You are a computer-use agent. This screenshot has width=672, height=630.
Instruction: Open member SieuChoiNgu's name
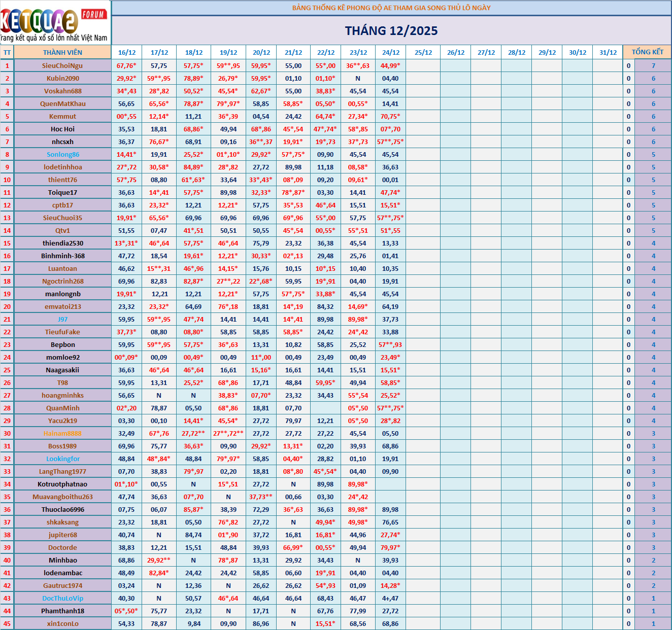tap(62, 65)
